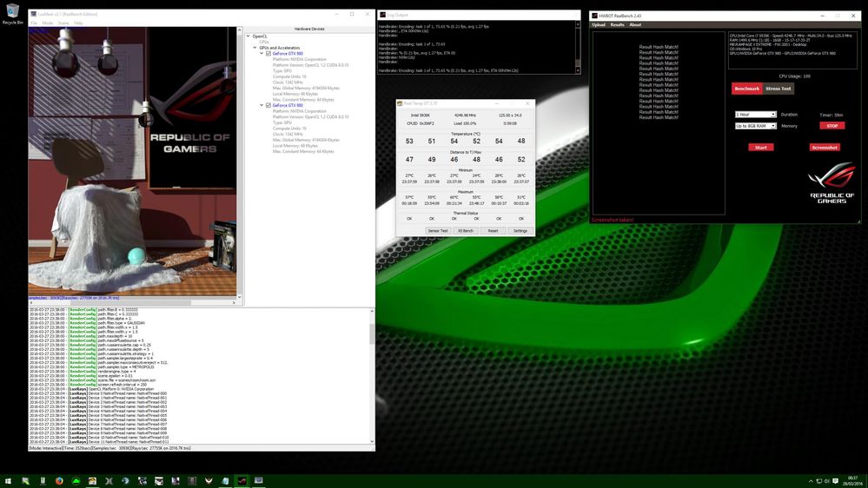Click LuxMark bottom status bar text

(109, 448)
